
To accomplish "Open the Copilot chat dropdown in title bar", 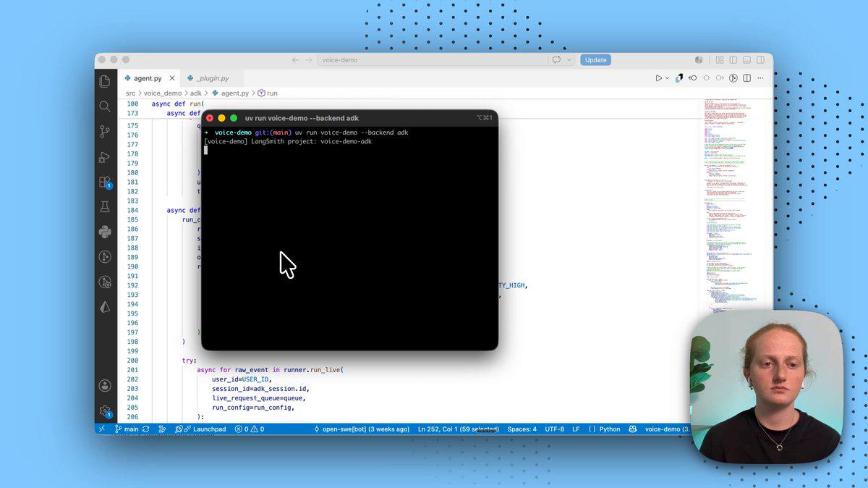I will (x=570, y=60).
